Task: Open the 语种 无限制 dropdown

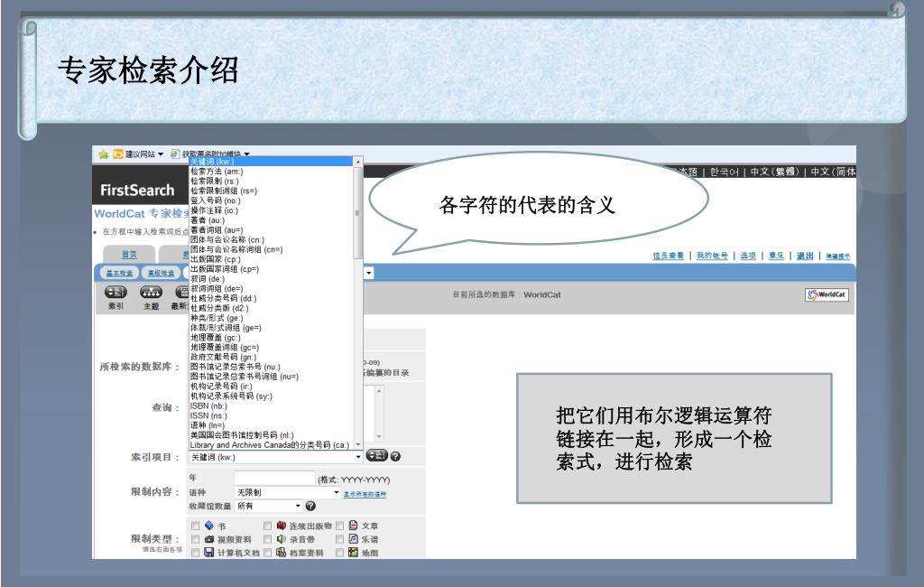Action: 288,492
